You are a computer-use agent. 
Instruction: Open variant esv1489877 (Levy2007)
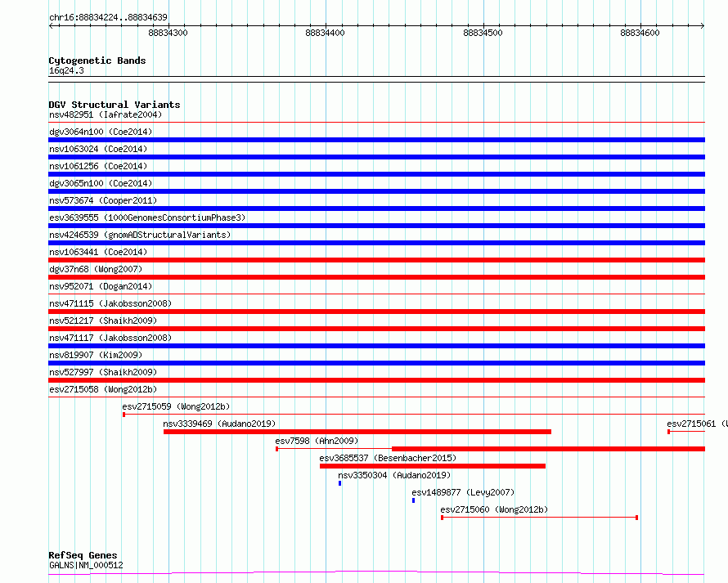pyautogui.click(x=463, y=492)
